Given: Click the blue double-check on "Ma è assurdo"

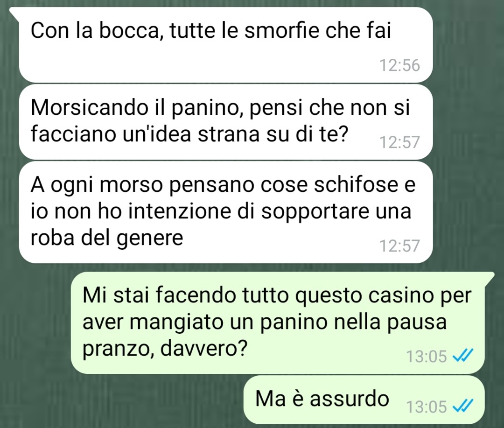Looking at the screenshot, I should pyautogui.click(x=463, y=406).
